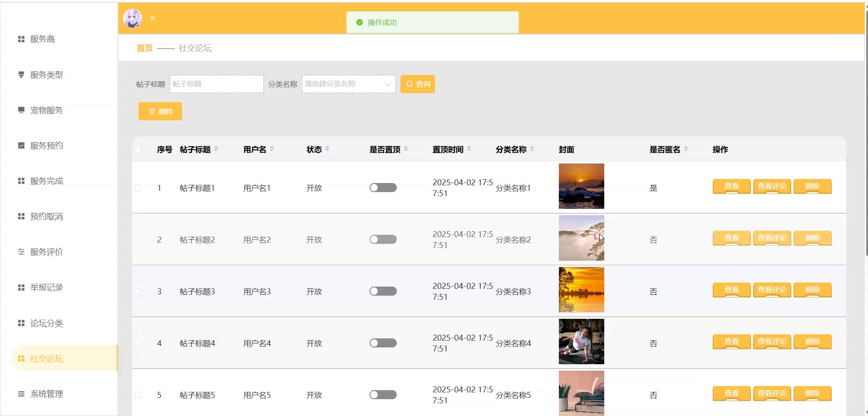Sort by 帖子标题 column arrows
This screenshot has width=868, height=416.
pos(216,149)
